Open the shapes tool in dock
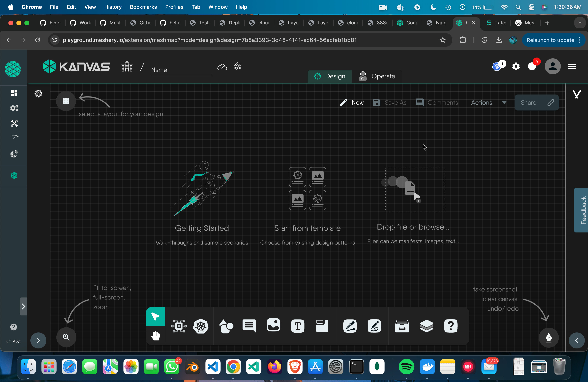The height and width of the screenshot is (382, 588). [x=226, y=326]
